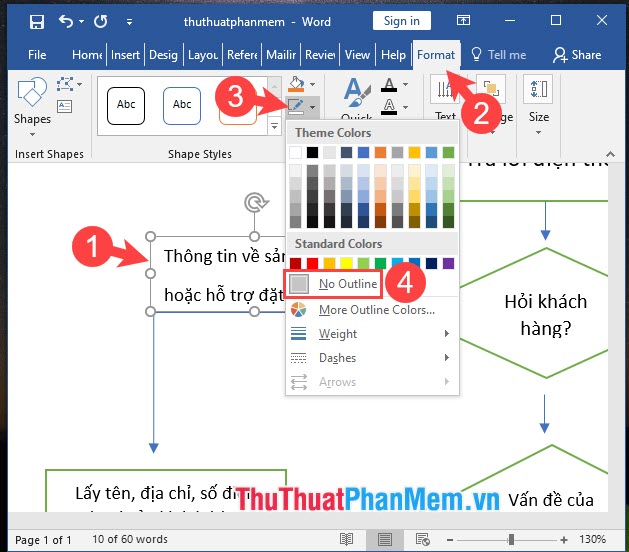Screen dimensions: 629x552
Task: Click the zoom in plus button
Action: 564,540
